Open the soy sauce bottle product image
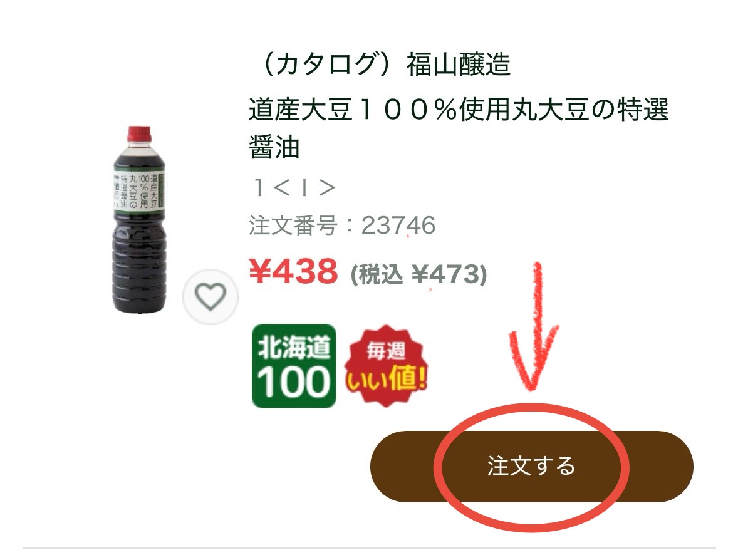Image resolution: width=738 pixels, height=560 pixels. pyautogui.click(x=139, y=219)
